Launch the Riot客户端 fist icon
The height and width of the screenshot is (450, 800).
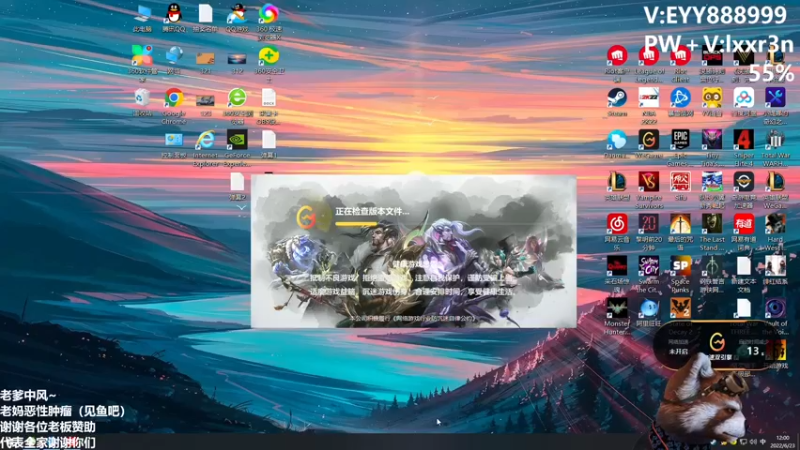click(x=617, y=55)
